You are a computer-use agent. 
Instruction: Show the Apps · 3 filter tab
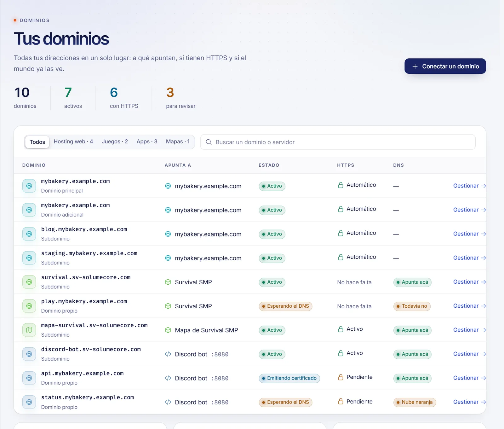(147, 142)
